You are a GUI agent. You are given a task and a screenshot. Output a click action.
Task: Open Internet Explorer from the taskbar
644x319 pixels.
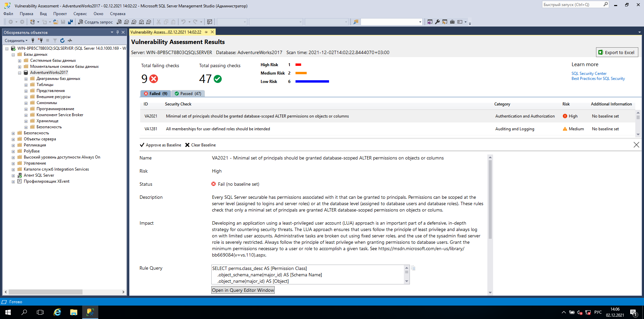(57, 312)
